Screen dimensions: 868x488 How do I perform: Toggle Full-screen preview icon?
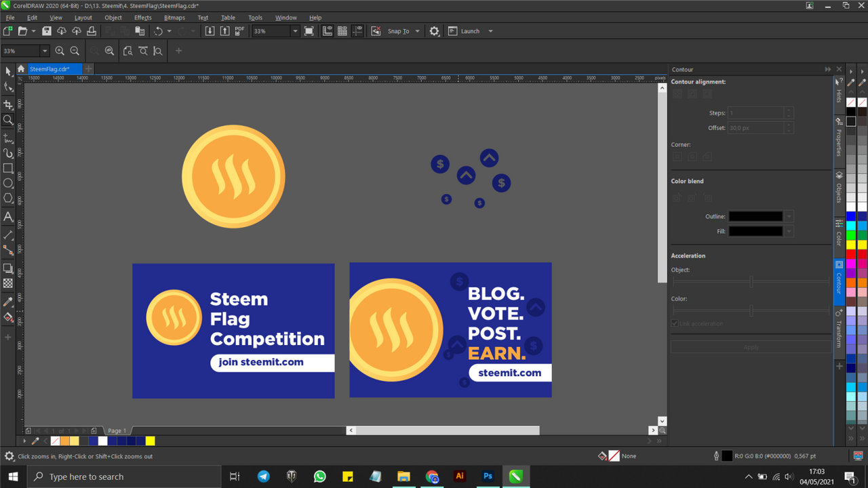(309, 31)
